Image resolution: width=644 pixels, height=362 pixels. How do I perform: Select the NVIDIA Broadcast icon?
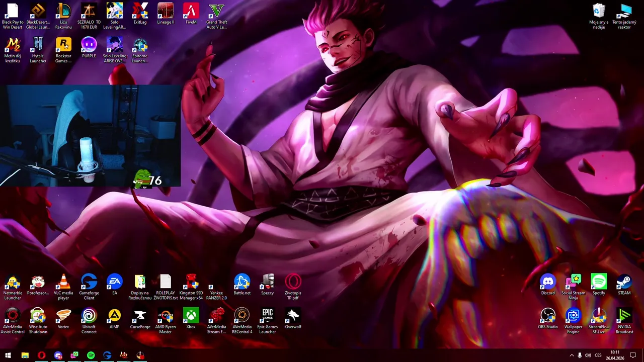click(624, 321)
